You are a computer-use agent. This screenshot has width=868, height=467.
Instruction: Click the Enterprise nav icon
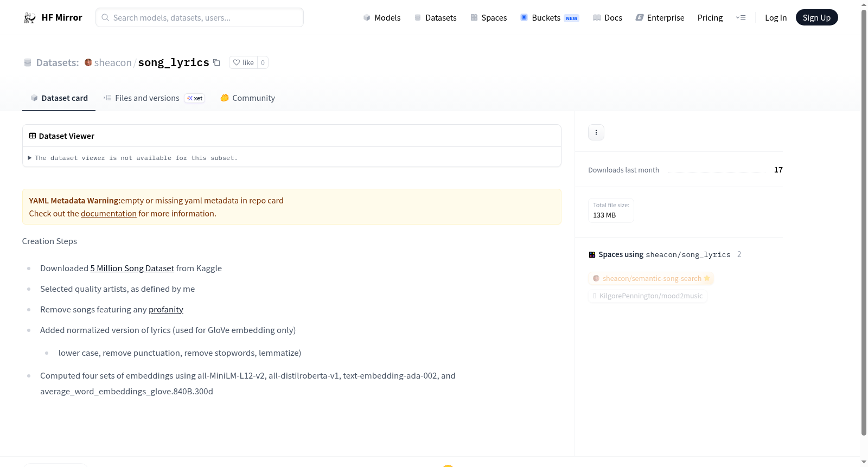(x=640, y=18)
